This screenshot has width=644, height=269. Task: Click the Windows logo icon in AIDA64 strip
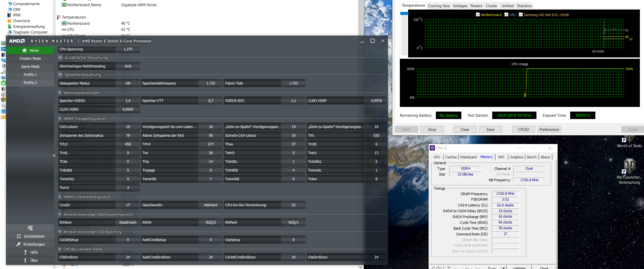coord(3,49)
